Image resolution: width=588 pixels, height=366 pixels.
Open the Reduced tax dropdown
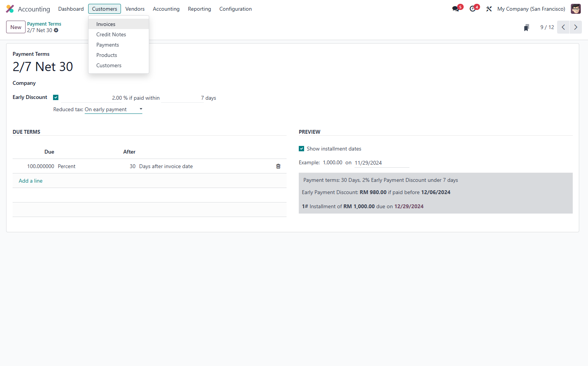[113, 109]
